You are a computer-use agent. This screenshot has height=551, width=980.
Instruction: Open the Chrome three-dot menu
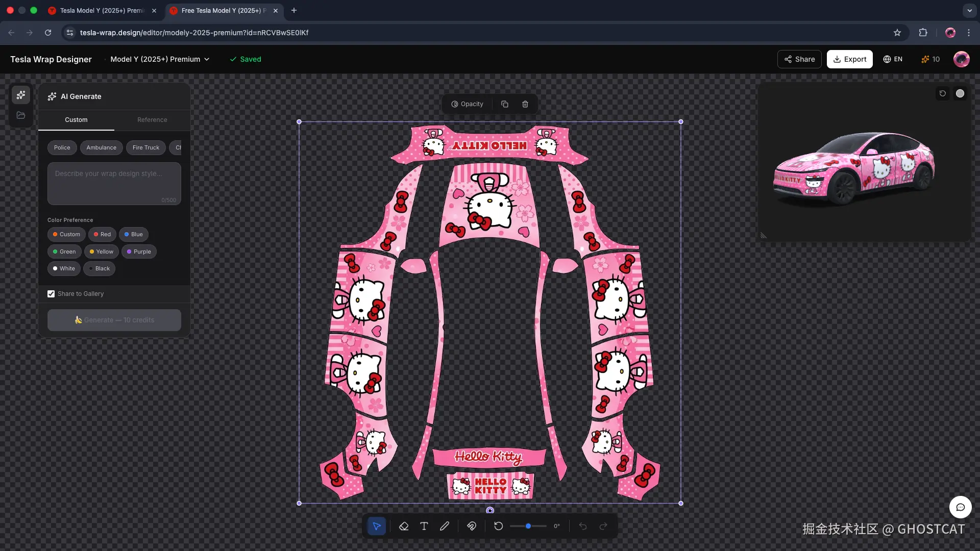pos(969,33)
